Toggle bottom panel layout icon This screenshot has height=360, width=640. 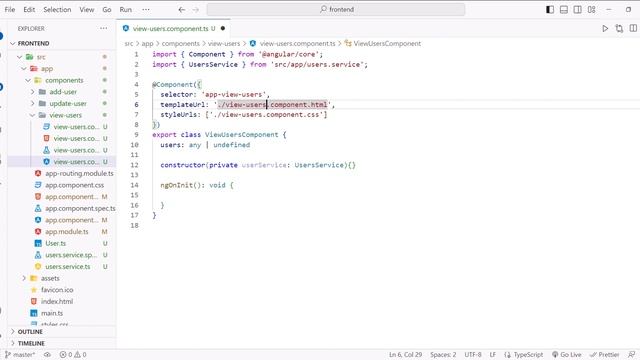[564, 9]
